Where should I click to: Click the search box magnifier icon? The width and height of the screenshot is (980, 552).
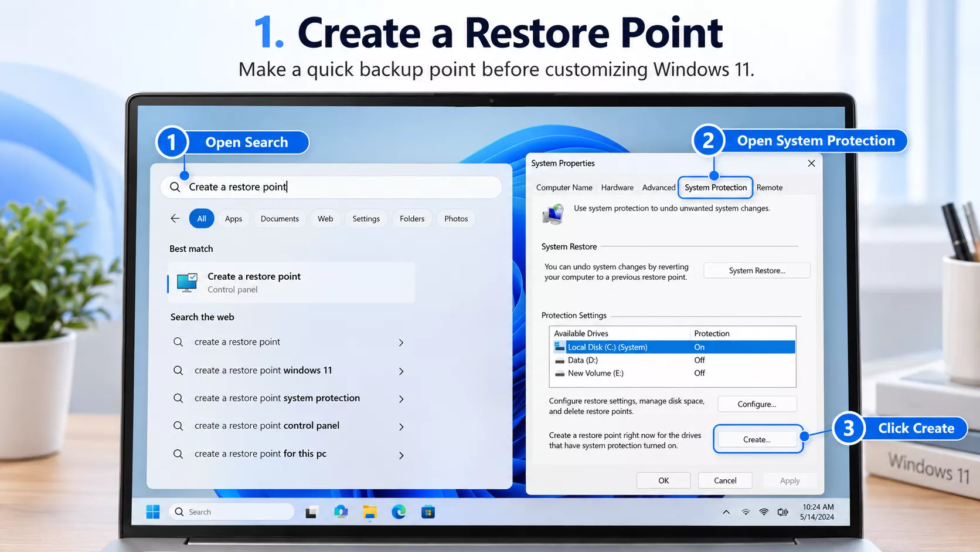(x=175, y=187)
